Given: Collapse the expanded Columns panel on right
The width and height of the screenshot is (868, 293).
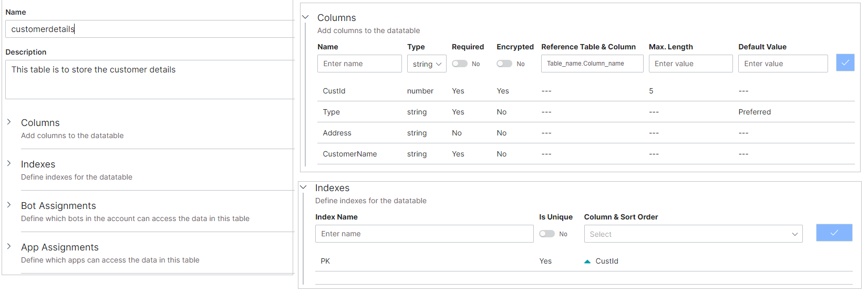Looking at the screenshot, I should pyautogui.click(x=305, y=17).
